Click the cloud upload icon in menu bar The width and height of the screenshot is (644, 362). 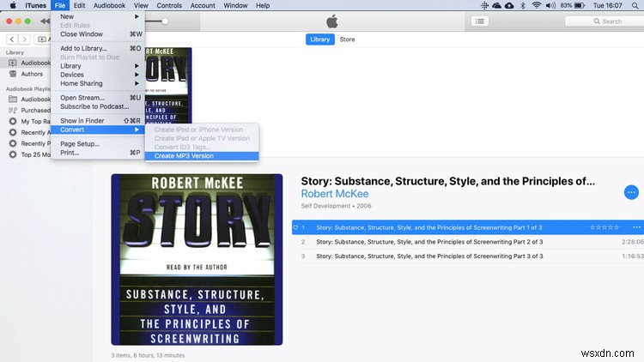point(509,5)
